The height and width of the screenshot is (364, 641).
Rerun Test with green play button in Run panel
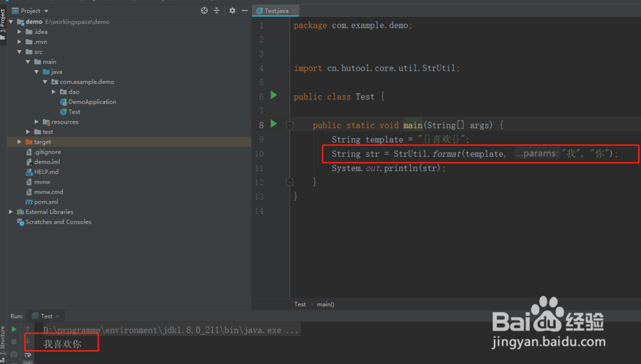(x=14, y=329)
